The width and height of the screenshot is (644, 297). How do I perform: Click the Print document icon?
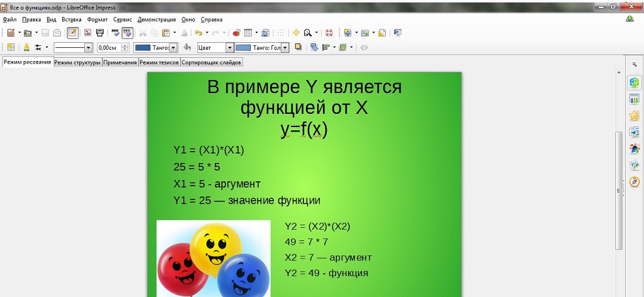coord(100,33)
